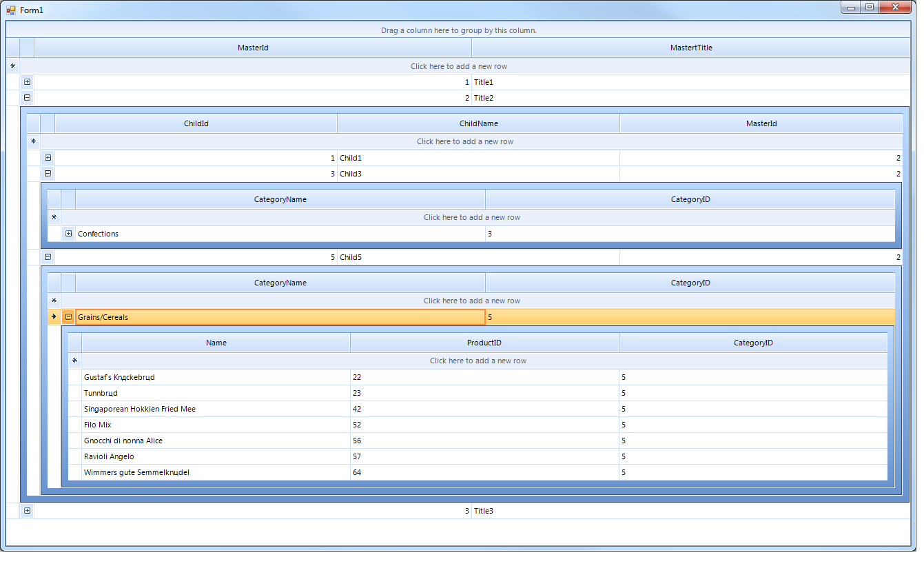Select the Confections cell
Image resolution: width=924 pixels, height=566 pixels.
point(280,234)
